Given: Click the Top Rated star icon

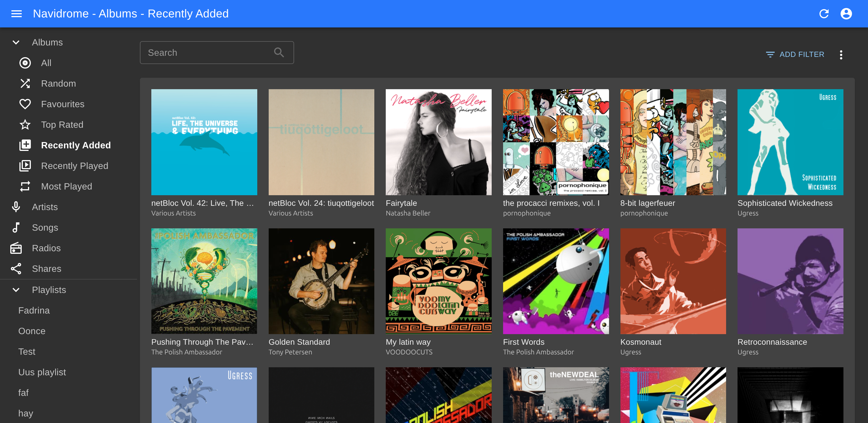Looking at the screenshot, I should pos(25,125).
